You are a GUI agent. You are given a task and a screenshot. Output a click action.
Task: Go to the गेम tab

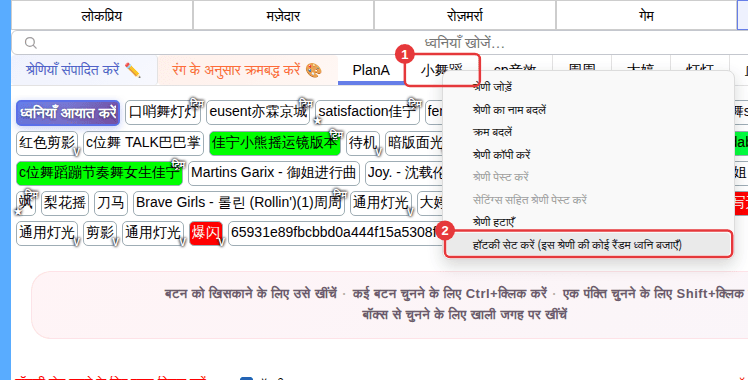point(646,16)
